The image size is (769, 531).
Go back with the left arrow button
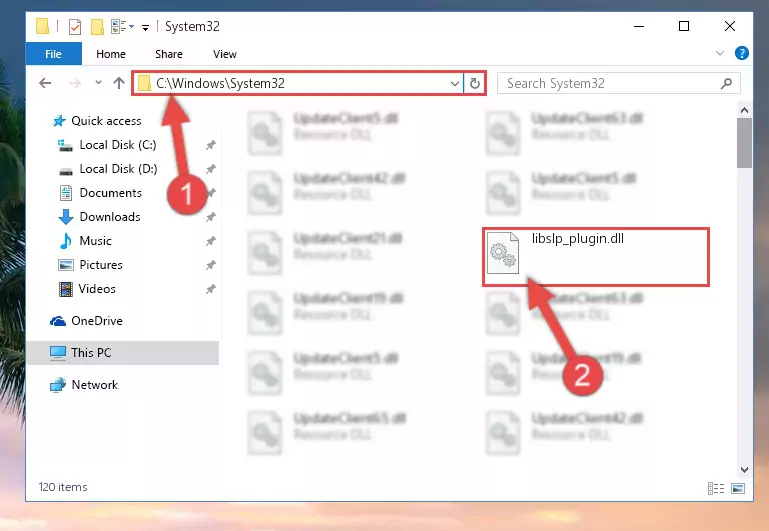click(45, 83)
